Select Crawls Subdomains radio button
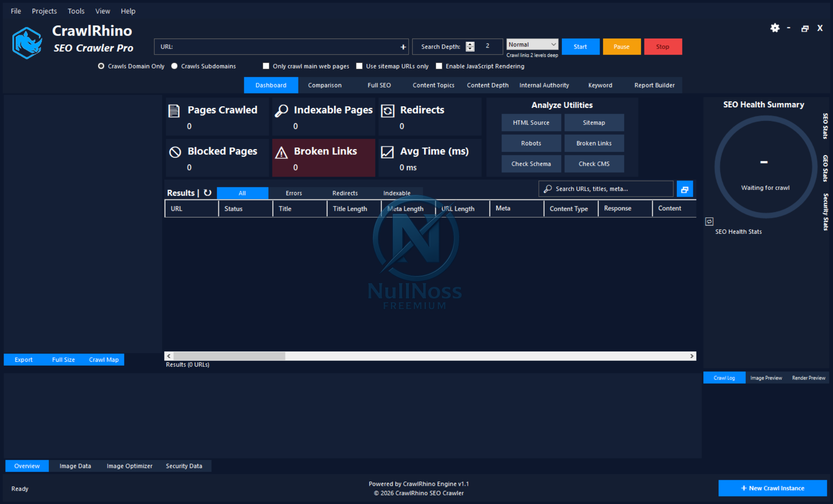 (x=174, y=66)
